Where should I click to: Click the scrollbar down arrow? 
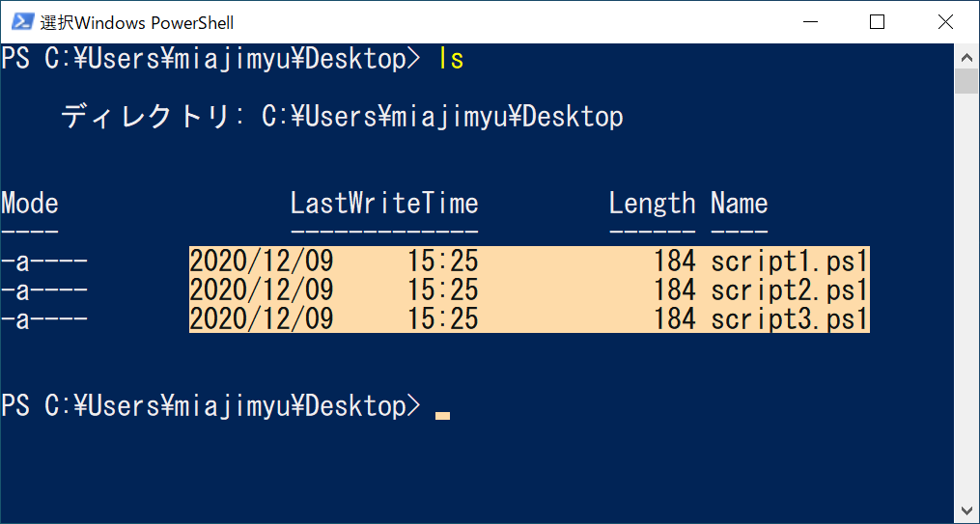[966, 510]
